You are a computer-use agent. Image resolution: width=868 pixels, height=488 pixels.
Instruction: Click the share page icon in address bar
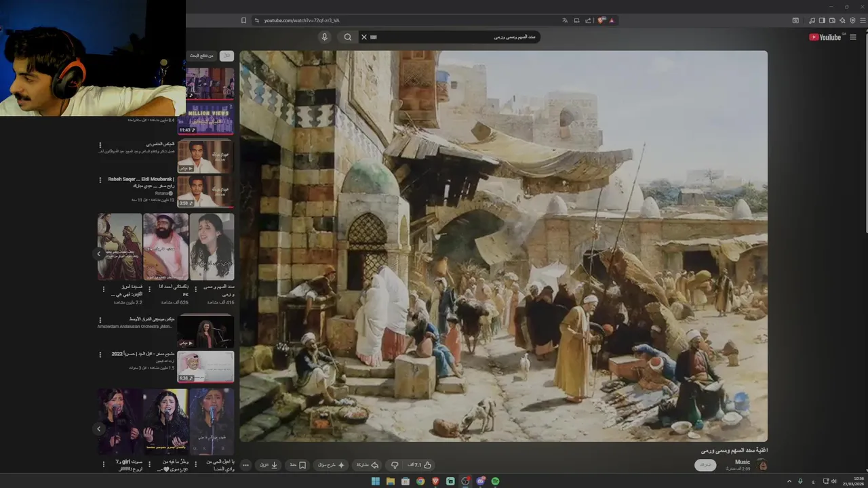[x=588, y=20]
